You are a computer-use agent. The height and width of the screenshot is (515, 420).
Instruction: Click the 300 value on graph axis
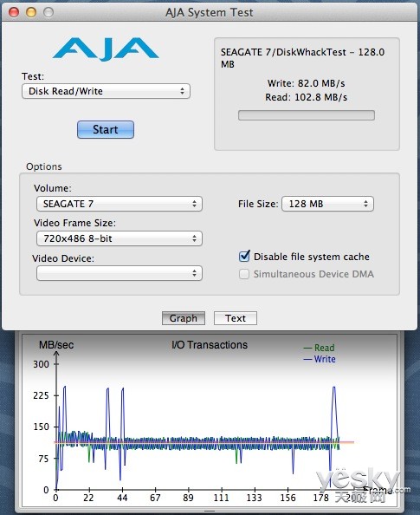41,364
